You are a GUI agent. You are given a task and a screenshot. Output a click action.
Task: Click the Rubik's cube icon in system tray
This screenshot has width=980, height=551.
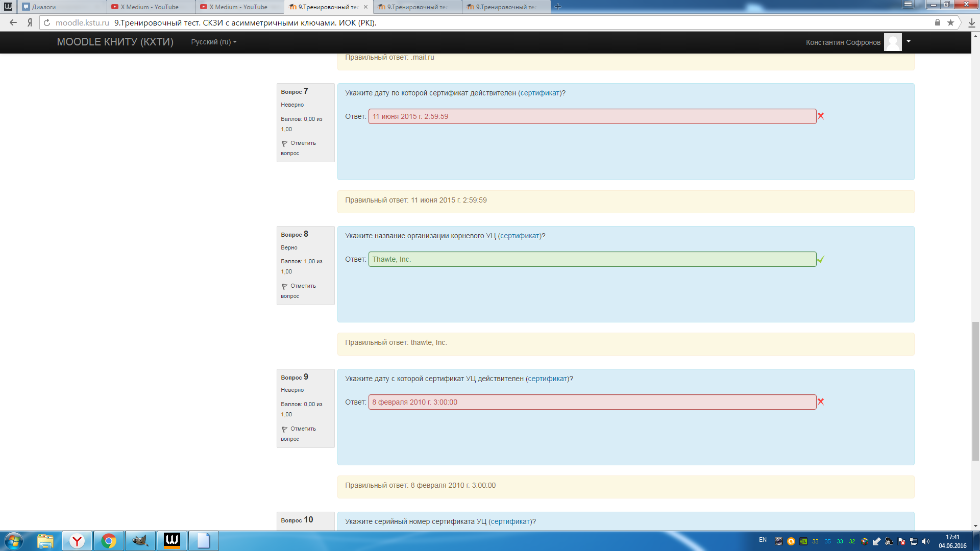click(x=865, y=541)
